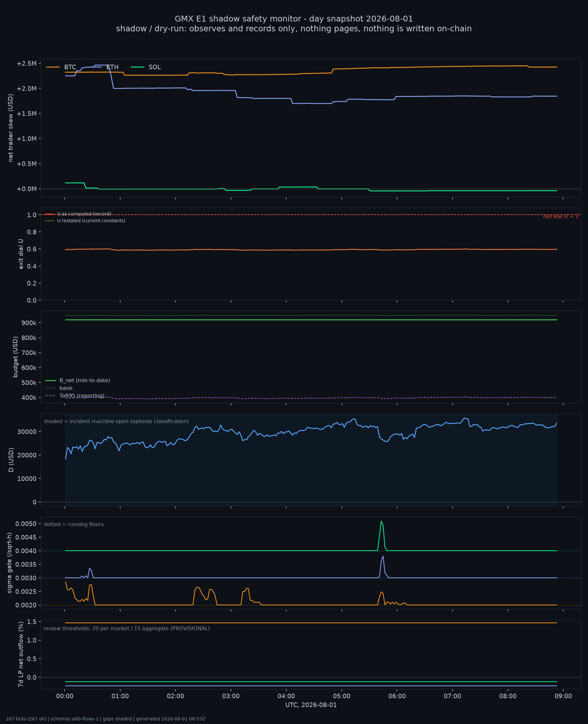Screen dimensions: 588x724
Task: Select legend entry "B_net (min-to-date)"
Action: 85,380
